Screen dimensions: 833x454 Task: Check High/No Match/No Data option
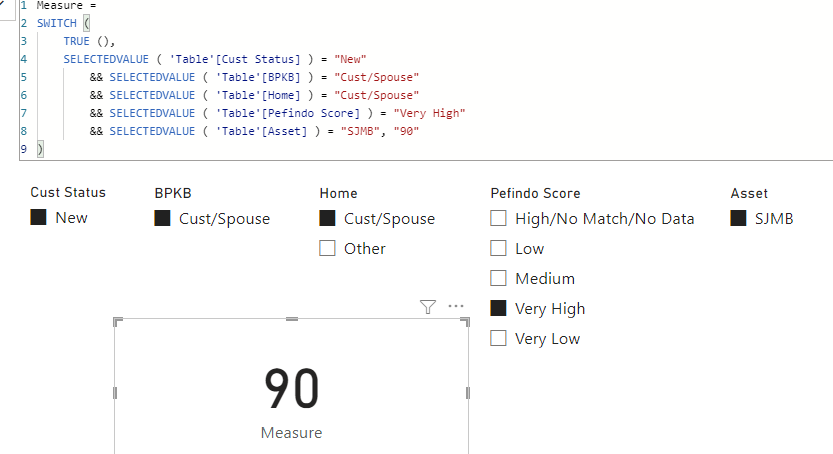click(498, 218)
